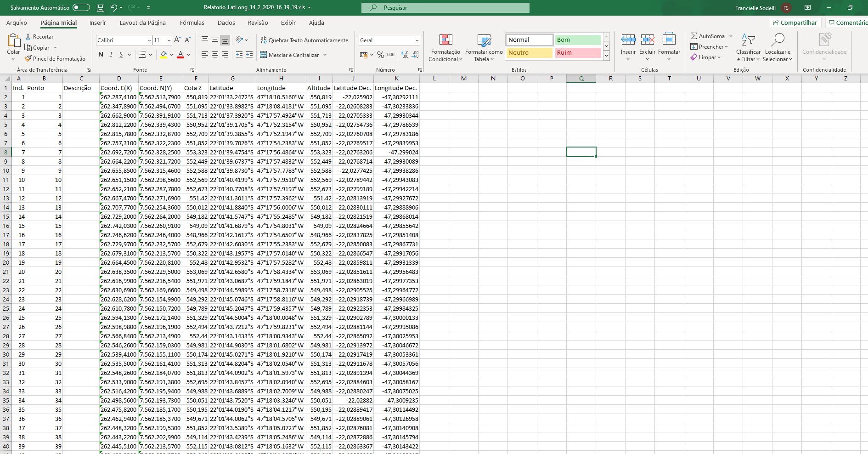
Task: Open Localizar e Selecionar magnifier
Action: point(778,40)
